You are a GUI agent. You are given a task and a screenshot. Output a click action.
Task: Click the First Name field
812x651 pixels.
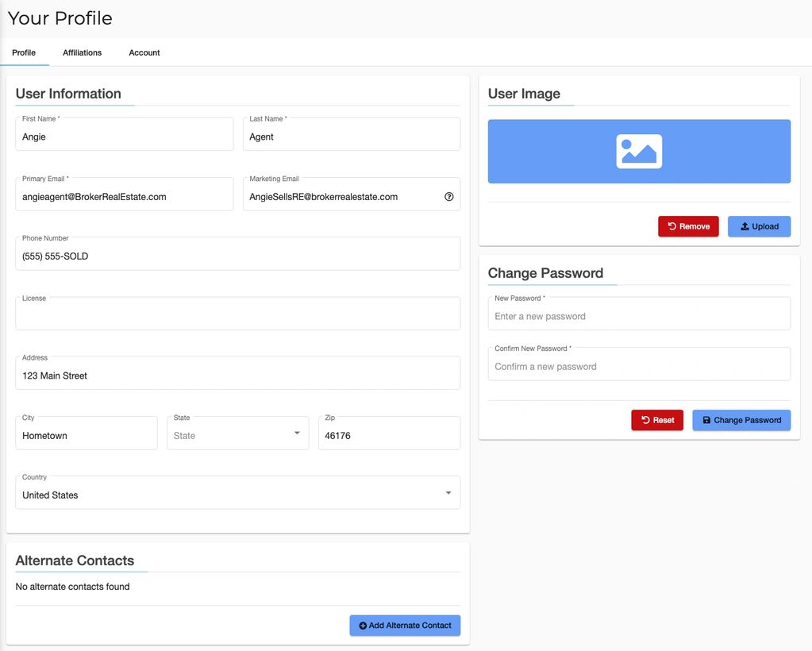tap(125, 137)
